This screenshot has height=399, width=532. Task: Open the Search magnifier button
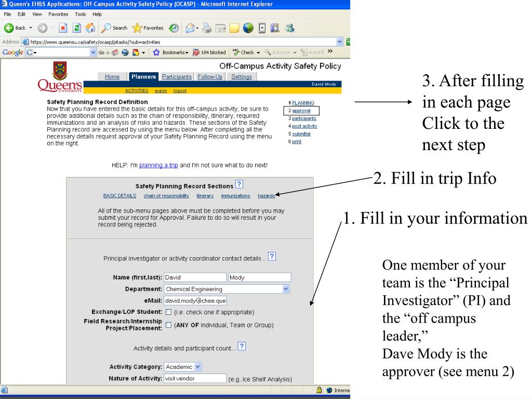pyautogui.click(x=114, y=28)
